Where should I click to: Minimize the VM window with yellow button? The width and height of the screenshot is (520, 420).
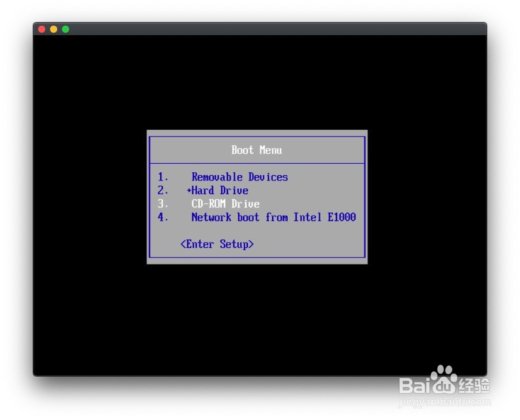coord(54,29)
